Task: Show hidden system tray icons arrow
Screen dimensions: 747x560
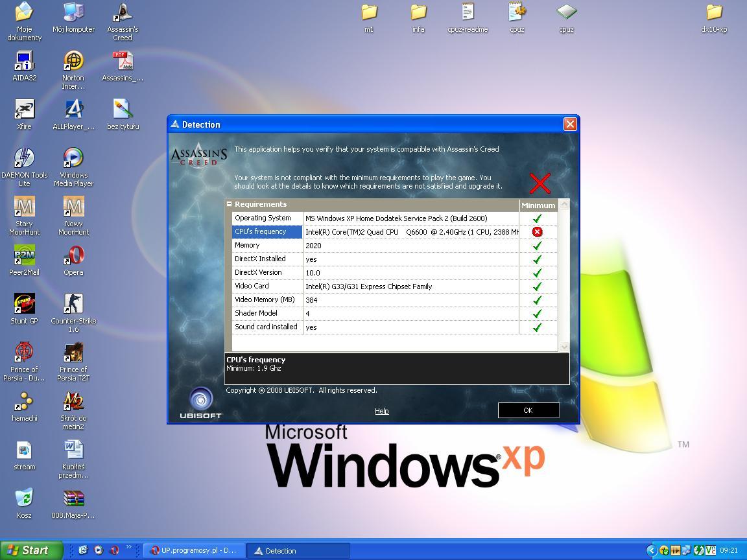Action: [651, 550]
